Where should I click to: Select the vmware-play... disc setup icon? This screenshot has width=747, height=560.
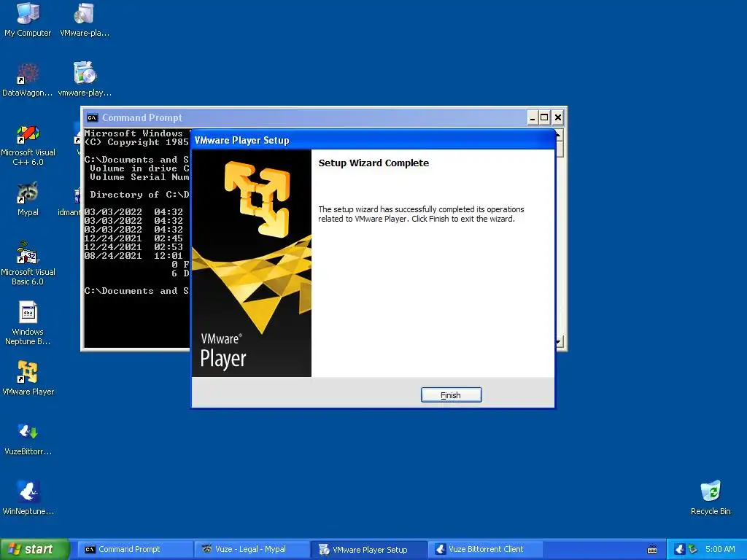85,80
